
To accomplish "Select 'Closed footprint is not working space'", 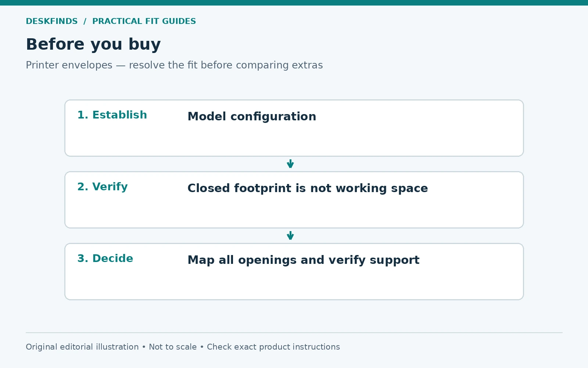I will coord(308,188).
